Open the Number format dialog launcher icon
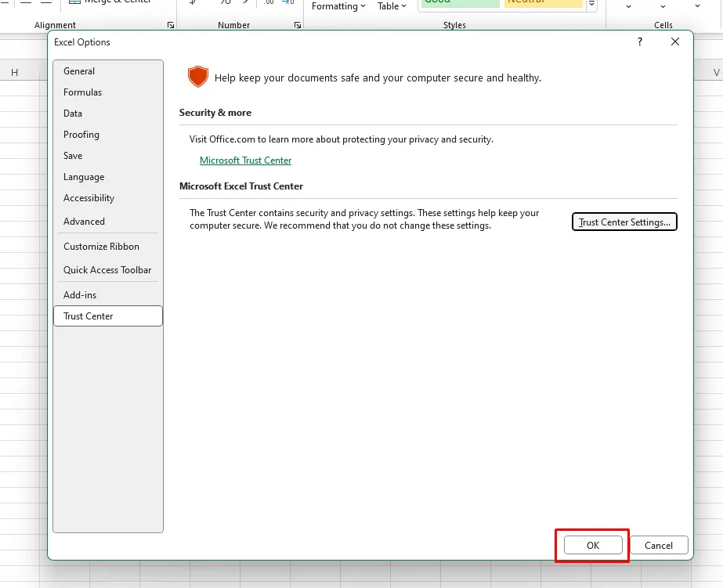Screen dimensions: 723x588 pos(298,26)
